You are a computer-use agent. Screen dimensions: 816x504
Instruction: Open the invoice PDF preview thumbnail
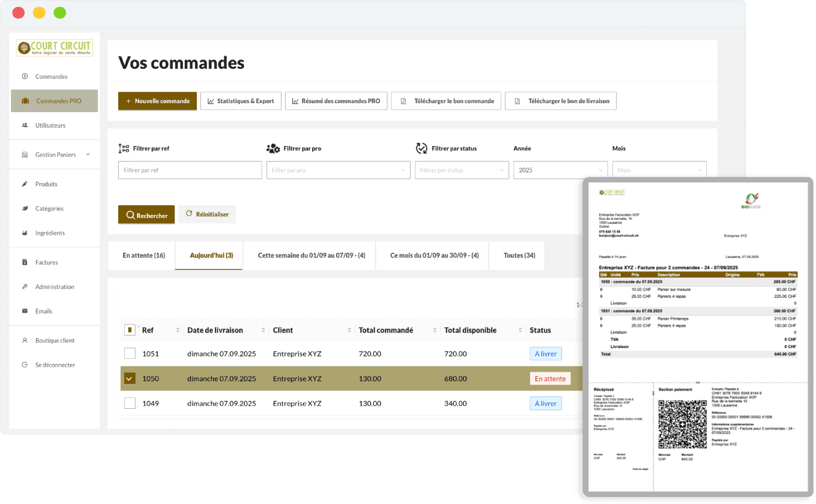pyautogui.click(x=697, y=337)
